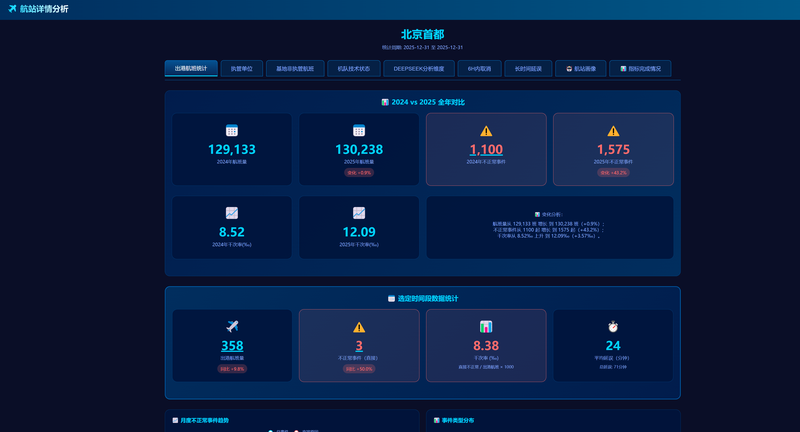Screen dimensions: 800x432
Task: Click the calendar icon above 130,238
Action: [x=359, y=130]
